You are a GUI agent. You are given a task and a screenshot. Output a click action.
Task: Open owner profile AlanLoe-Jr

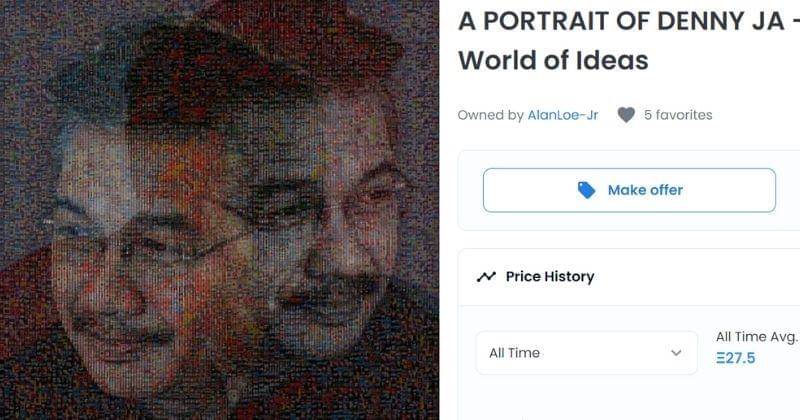(563, 115)
